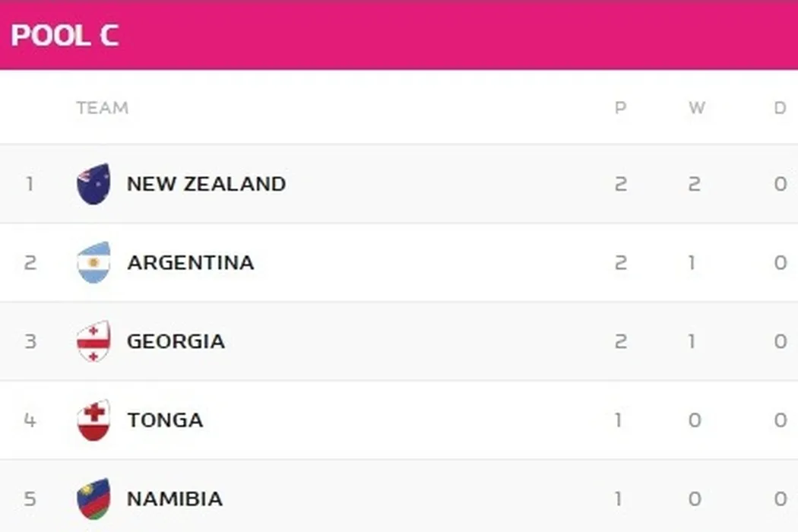Select the Tonga team name
798x532 pixels.
point(165,420)
